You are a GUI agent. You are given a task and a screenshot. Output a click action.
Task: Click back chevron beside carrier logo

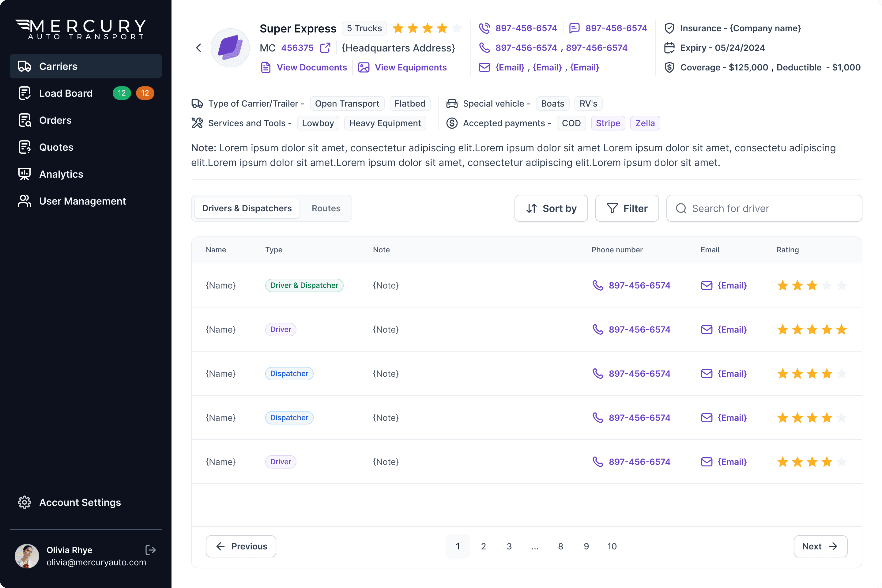pyautogui.click(x=199, y=48)
